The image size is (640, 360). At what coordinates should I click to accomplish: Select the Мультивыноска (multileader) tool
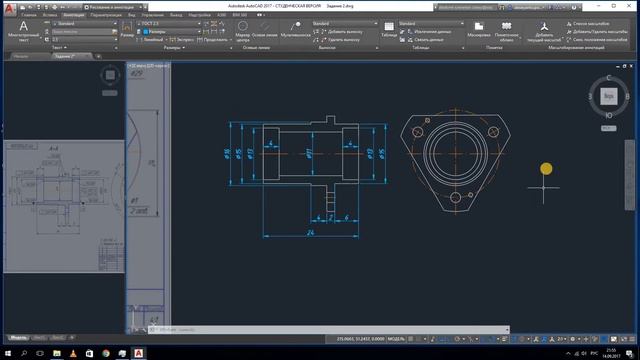click(x=296, y=30)
